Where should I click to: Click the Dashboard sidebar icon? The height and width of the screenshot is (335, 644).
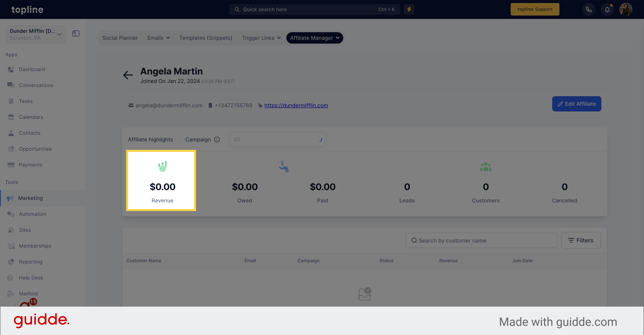tap(11, 70)
